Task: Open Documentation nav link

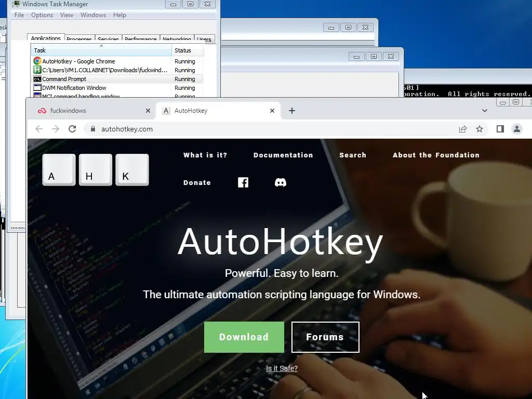Action: coord(283,155)
